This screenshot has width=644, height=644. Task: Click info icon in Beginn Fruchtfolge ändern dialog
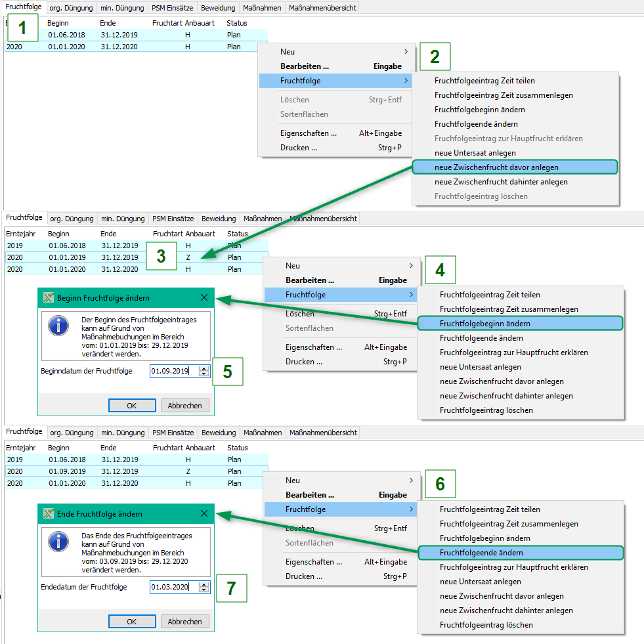[x=60, y=326]
